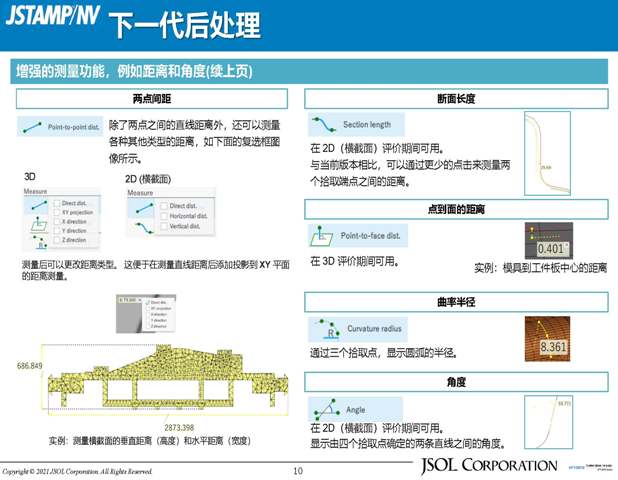Image resolution: width=618 pixels, height=480 pixels.
Task: Click the 2873.398 width dimension label
Action: tap(150, 425)
